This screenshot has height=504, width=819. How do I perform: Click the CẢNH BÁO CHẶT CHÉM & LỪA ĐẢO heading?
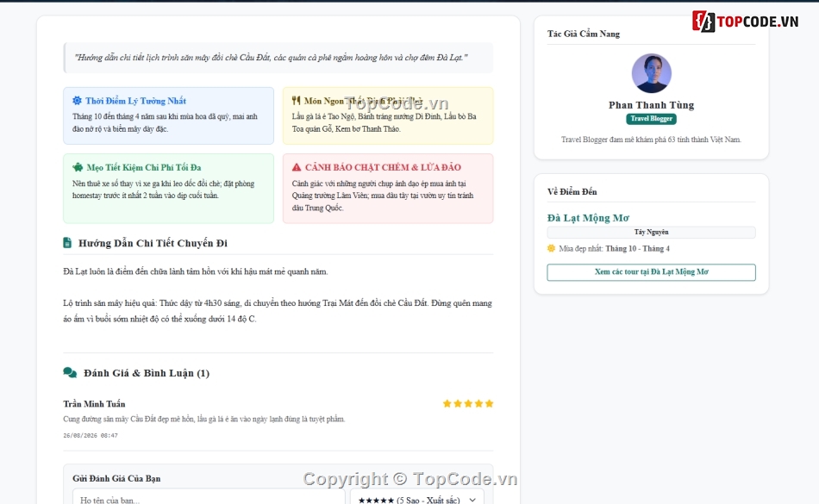(383, 167)
